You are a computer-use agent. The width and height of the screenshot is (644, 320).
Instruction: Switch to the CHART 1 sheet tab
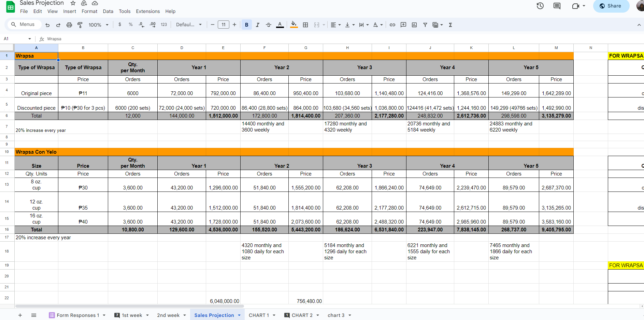[259, 315]
